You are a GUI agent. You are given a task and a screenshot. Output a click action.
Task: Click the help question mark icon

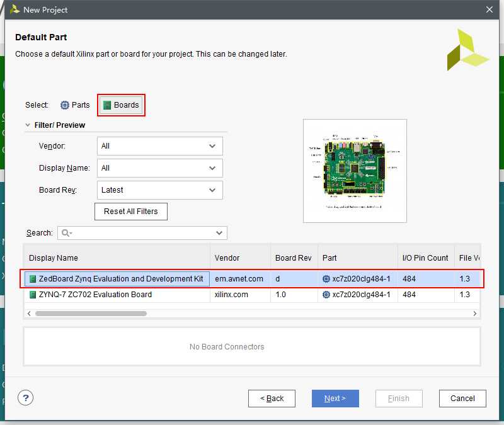point(25,398)
